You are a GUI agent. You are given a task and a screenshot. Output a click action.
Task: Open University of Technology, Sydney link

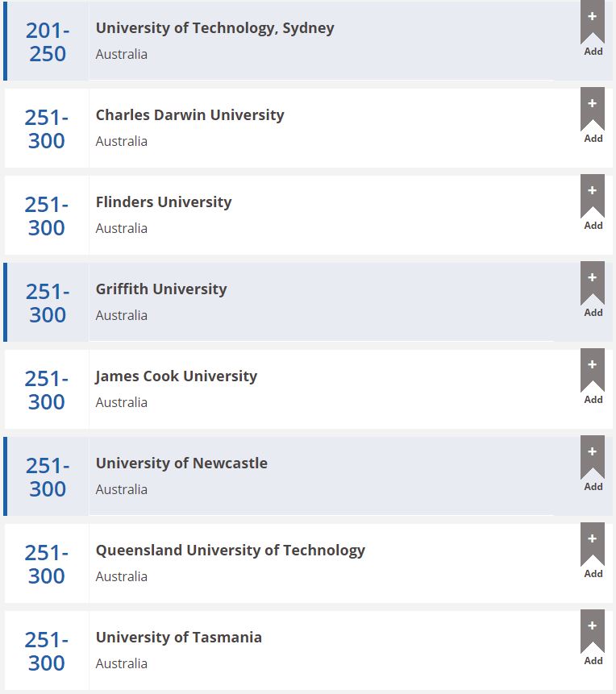[214, 28]
